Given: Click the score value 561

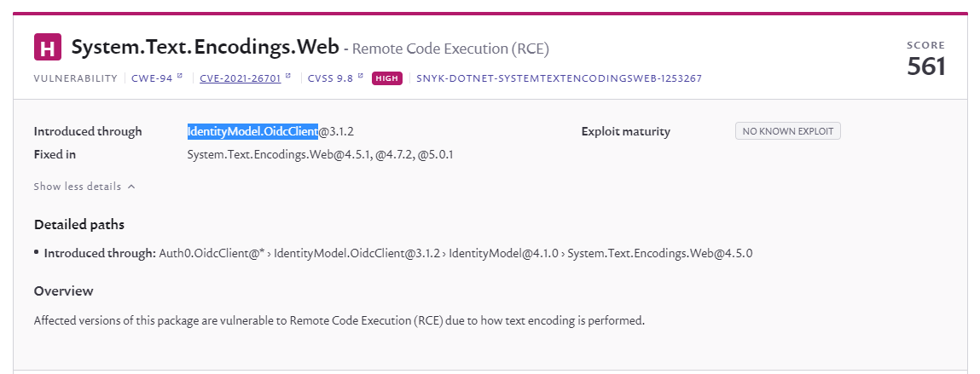Looking at the screenshot, I should [926, 66].
